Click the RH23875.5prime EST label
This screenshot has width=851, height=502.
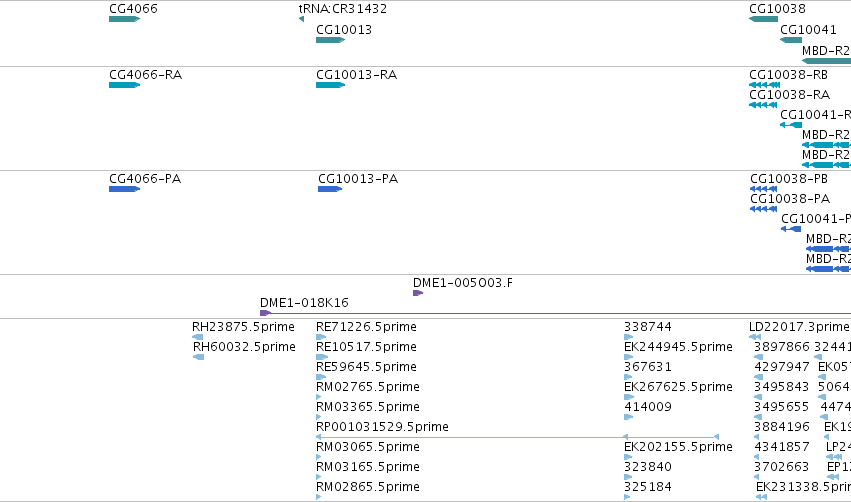point(243,327)
